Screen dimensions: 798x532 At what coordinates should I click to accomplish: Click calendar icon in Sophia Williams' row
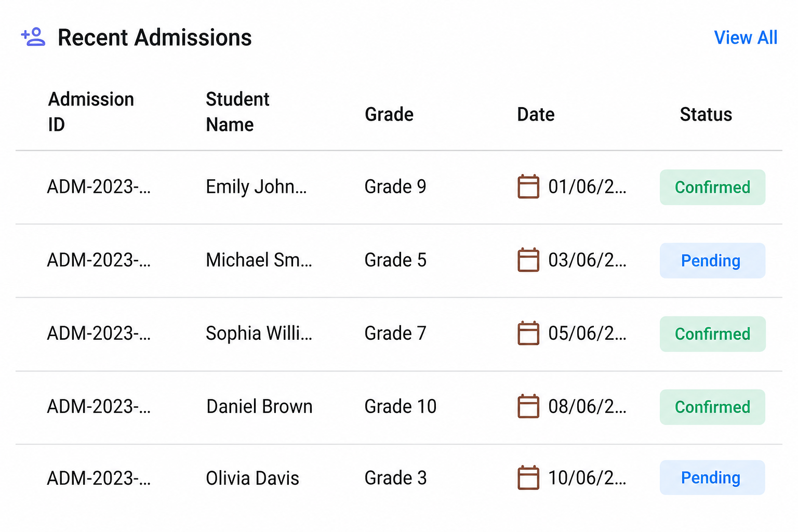coord(528,333)
